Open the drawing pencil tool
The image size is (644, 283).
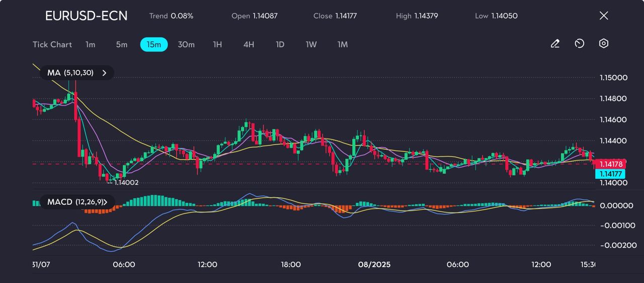[555, 44]
